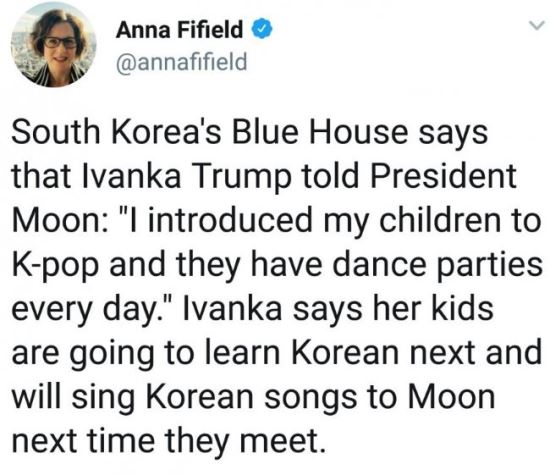Screen dimensions: 550x474
Task: Click "will sing" in the tweet
Action: point(73,399)
